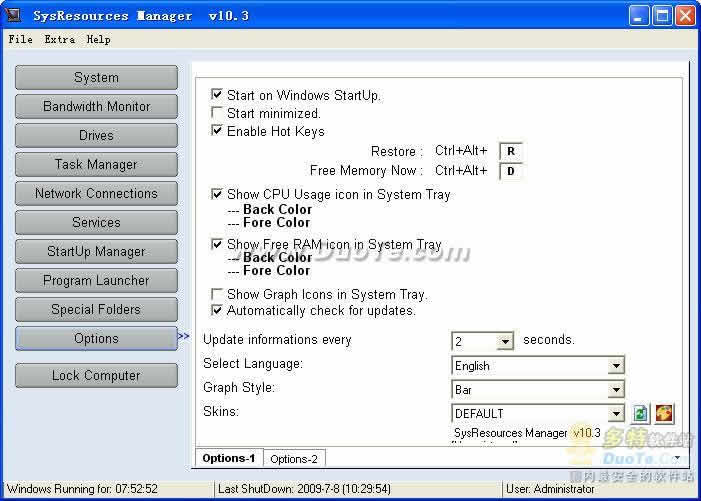The image size is (701, 501).
Task: Open the Services section
Action: pyautogui.click(x=96, y=223)
